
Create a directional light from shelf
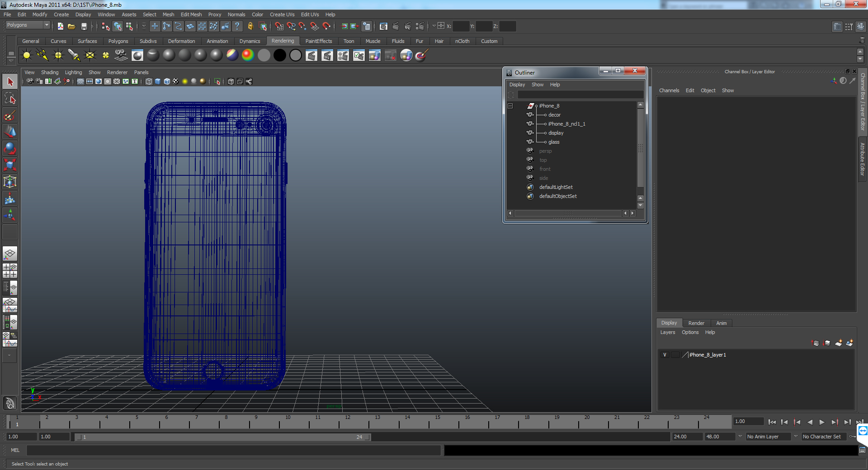(42, 56)
